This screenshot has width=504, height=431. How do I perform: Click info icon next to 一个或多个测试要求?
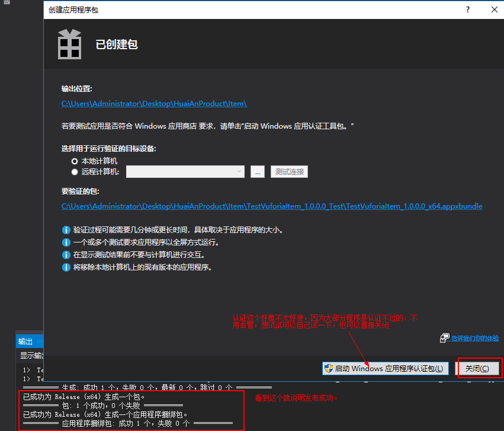click(66, 242)
